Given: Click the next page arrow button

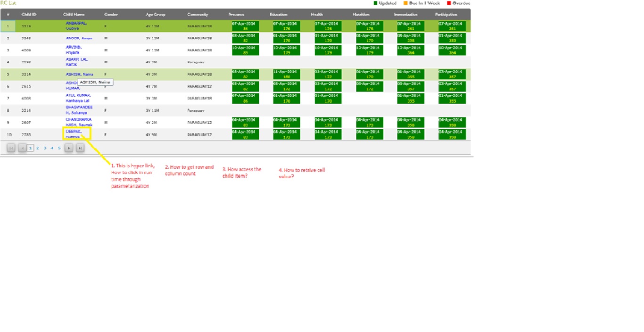Looking at the screenshot, I should point(69,148).
